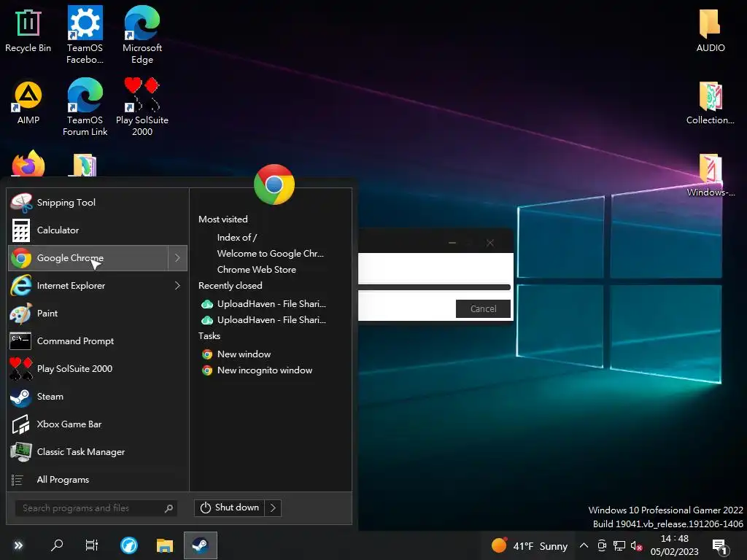Open TeamOS Facebook shortcut on desktop
Viewport: 747px width, 560px height.
85,35
